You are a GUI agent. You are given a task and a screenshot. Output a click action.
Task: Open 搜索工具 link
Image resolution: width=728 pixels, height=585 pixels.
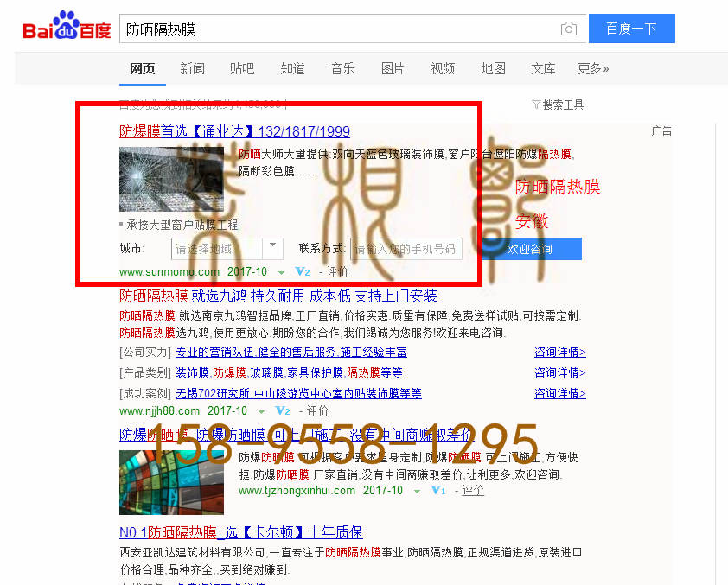tap(563, 105)
